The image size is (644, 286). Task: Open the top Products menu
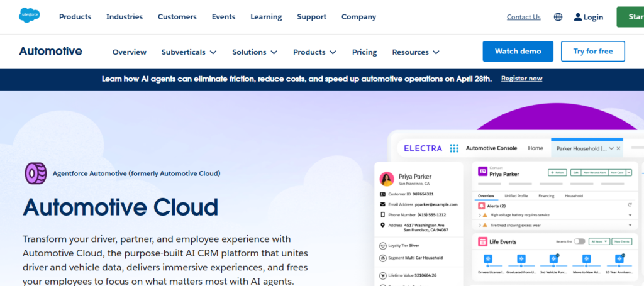click(75, 17)
